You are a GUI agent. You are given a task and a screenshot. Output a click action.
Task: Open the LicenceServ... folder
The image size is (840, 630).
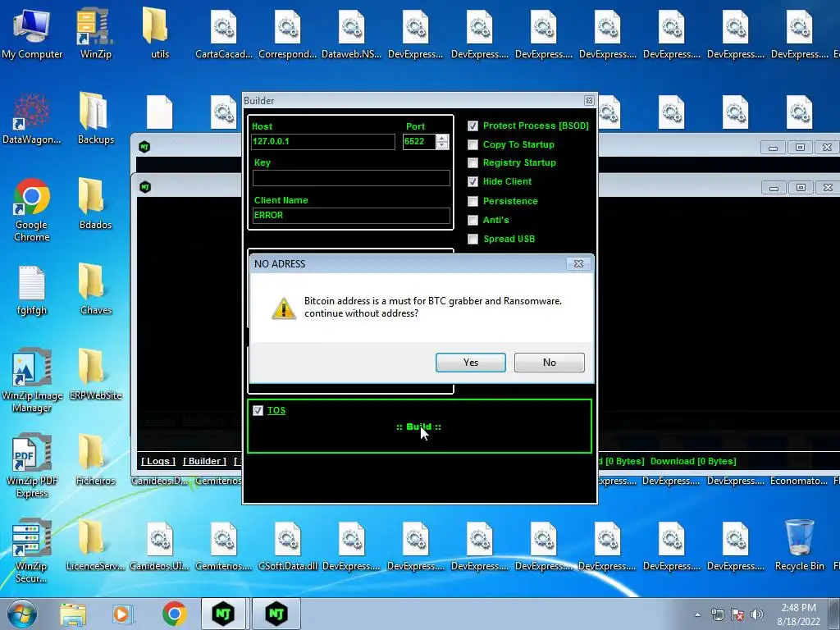point(95,545)
